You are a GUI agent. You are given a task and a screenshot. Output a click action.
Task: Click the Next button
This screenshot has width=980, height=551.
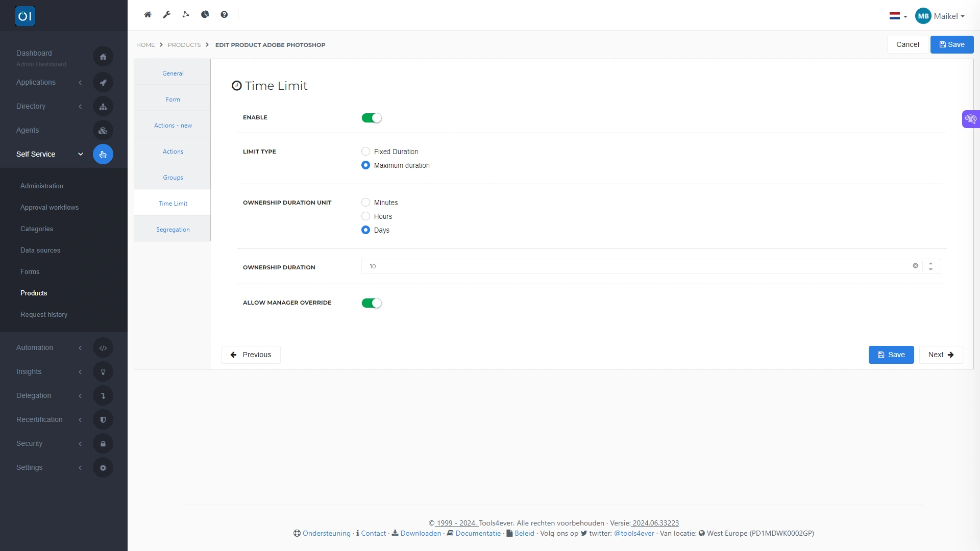(940, 355)
